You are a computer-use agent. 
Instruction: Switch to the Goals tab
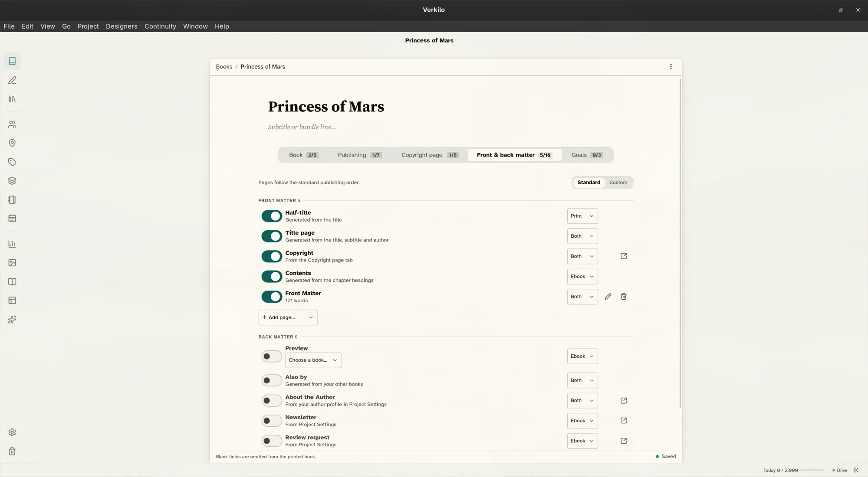point(587,155)
